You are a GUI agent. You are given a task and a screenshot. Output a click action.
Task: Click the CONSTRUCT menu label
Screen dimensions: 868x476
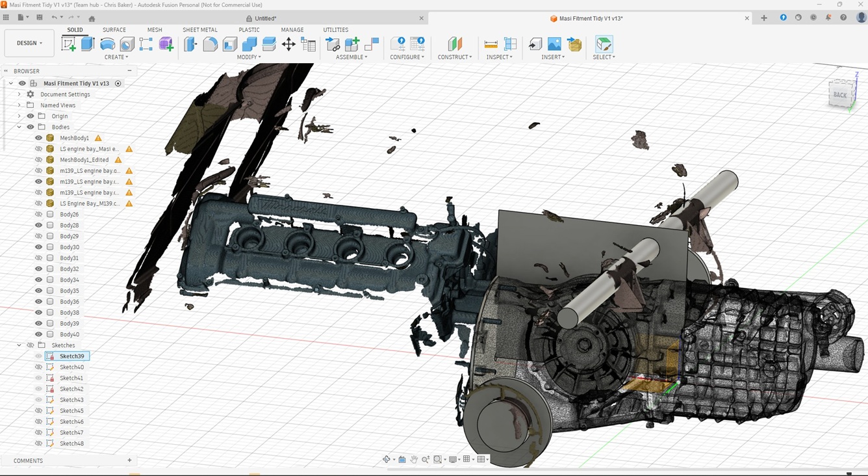coord(454,57)
